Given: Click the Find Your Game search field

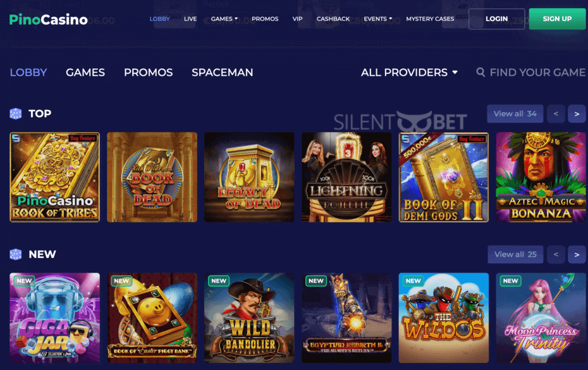Looking at the screenshot, I should tap(530, 73).
